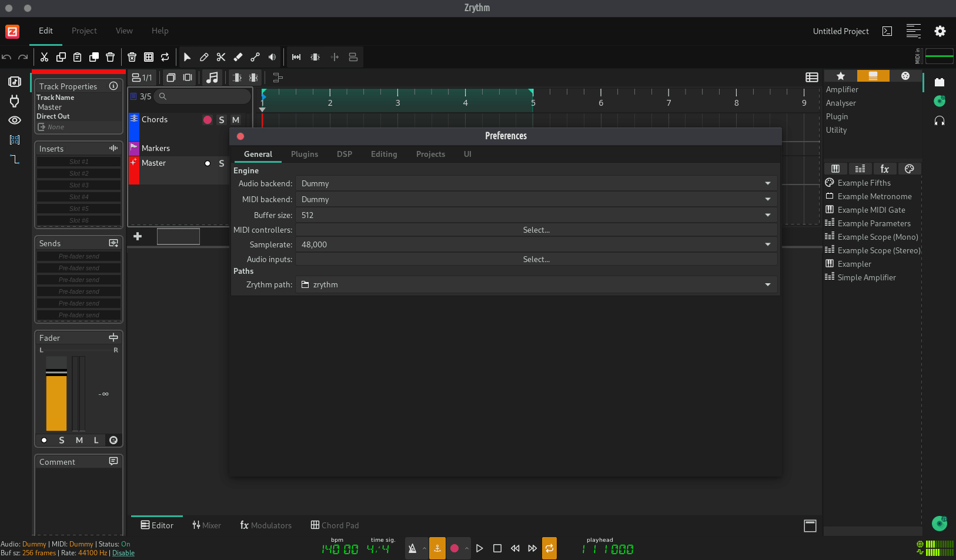Open the Audio backend dropdown
The image size is (956, 560).
point(536,183)
